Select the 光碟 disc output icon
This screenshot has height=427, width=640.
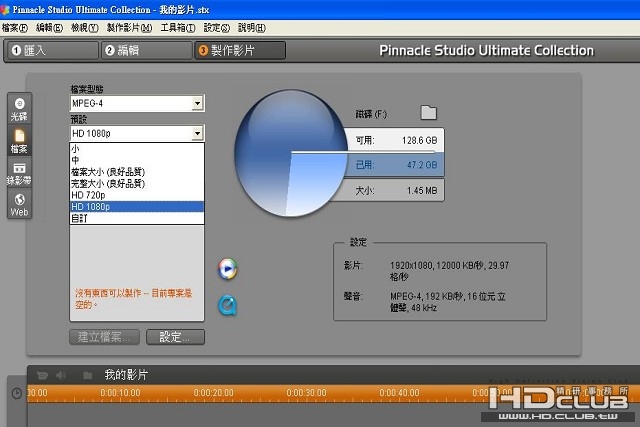click(x=19, y=109)
